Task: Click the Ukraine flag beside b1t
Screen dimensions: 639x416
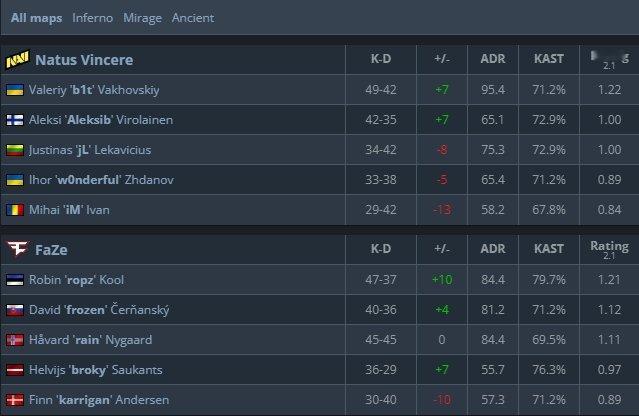Action: pos(15,90)
